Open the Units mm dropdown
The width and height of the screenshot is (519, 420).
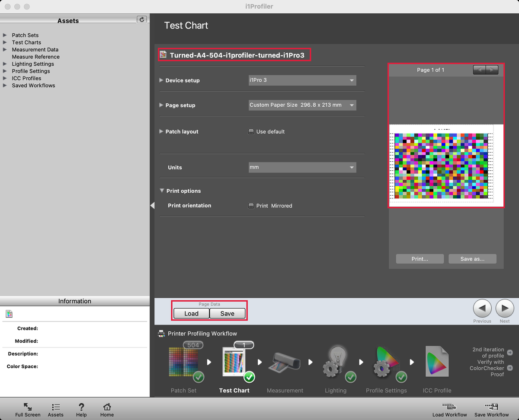tap(302, 167)
